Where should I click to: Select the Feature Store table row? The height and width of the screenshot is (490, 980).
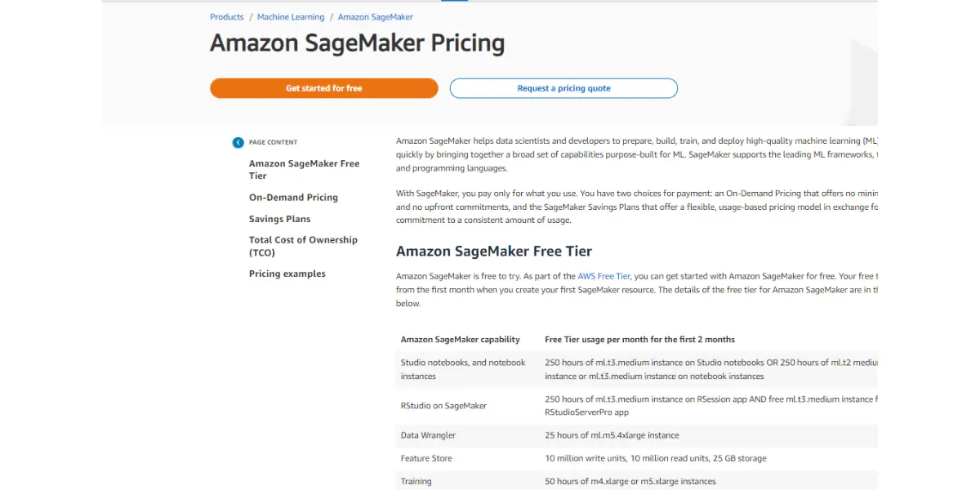[637, 458]
